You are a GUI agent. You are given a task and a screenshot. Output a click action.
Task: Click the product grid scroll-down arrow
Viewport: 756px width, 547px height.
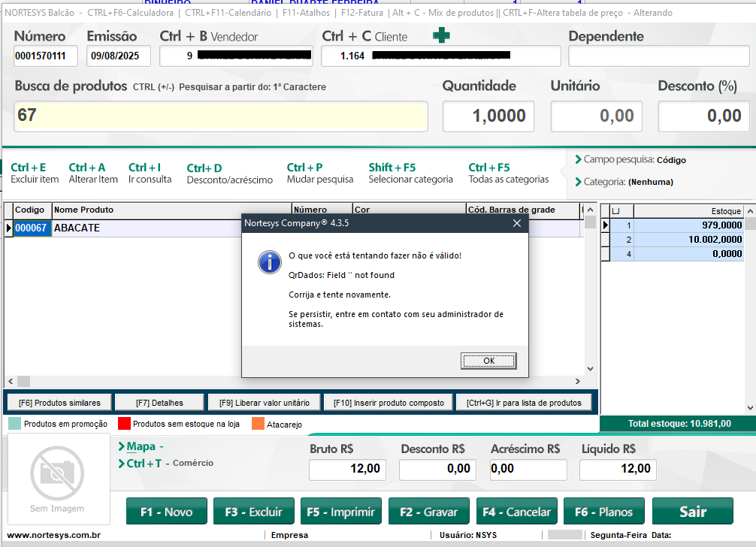coord(590,369)
